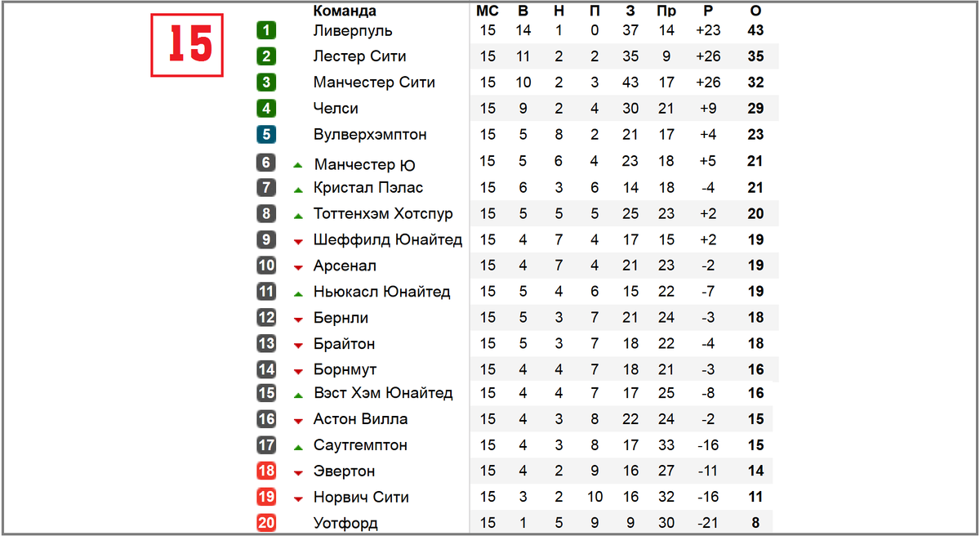The height and width of the screenshot is (536, 980).
Task: Click the green position 1 badge for Ливерпуль
Action: (x=266, y=31)
